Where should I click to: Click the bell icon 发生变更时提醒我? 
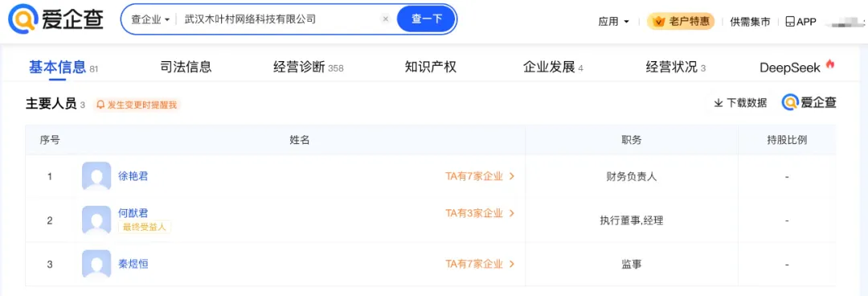[100, 105]
